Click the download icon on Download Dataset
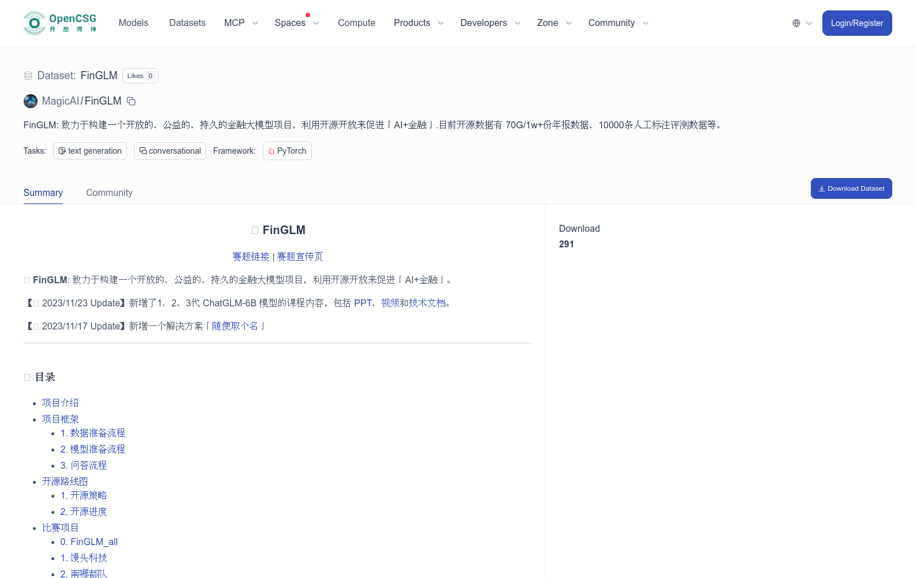The image size is (924, 578). coord(822,188)
